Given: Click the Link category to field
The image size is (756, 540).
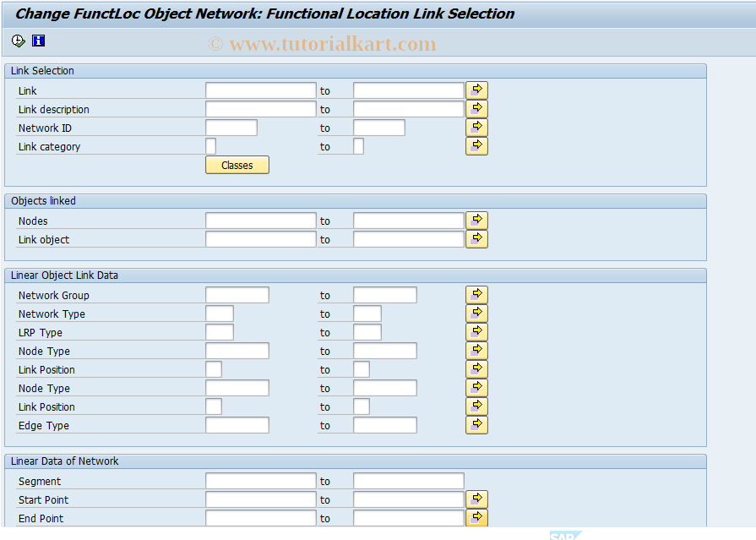Looking at the screenshot, I should pos(359,146).
